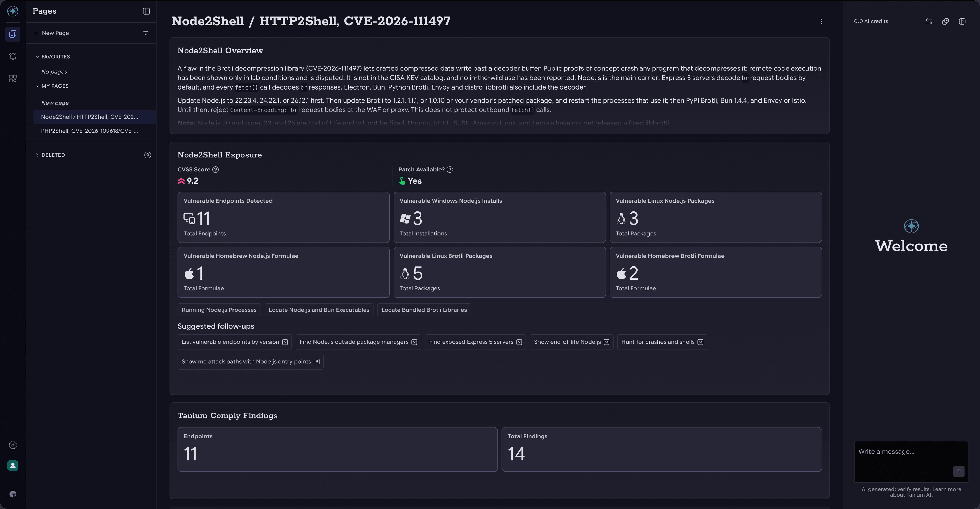Run 'Show me attack paths' follow-up
The image size is (980, 509).
[x=250, y=362]
